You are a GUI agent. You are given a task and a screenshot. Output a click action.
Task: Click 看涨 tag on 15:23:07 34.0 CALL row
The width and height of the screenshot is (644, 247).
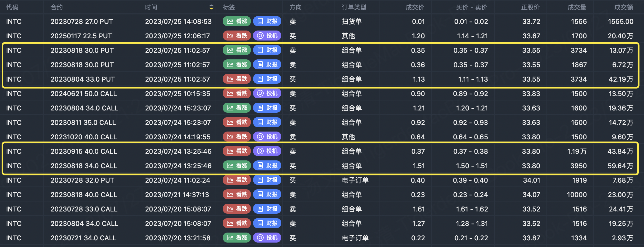237,108
